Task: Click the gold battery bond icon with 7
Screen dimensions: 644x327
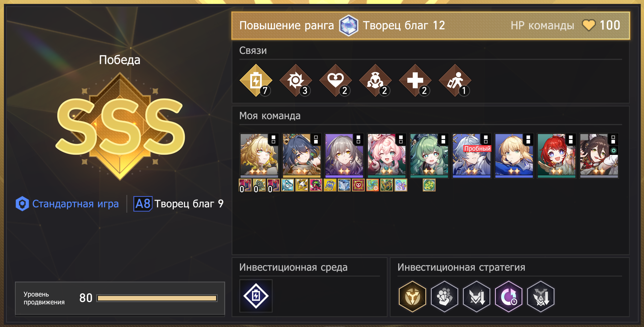Action: pyautogui.click(x=256, y=80)
